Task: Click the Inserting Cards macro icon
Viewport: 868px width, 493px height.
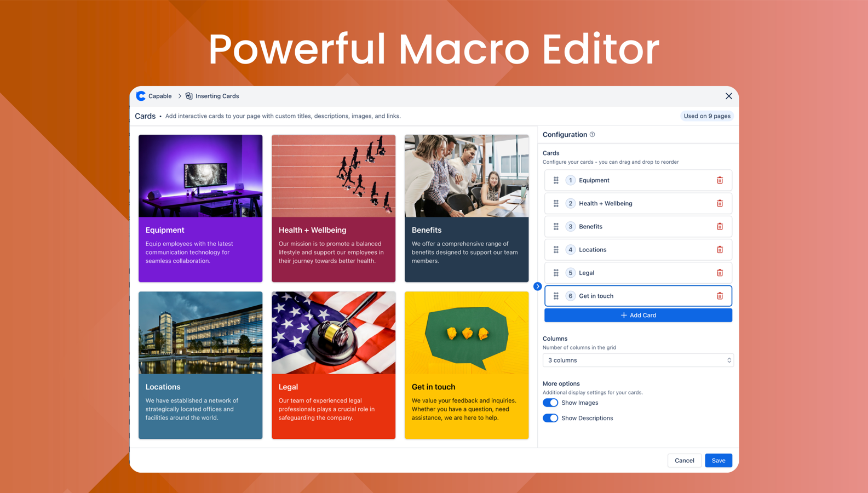Action: 189,96
